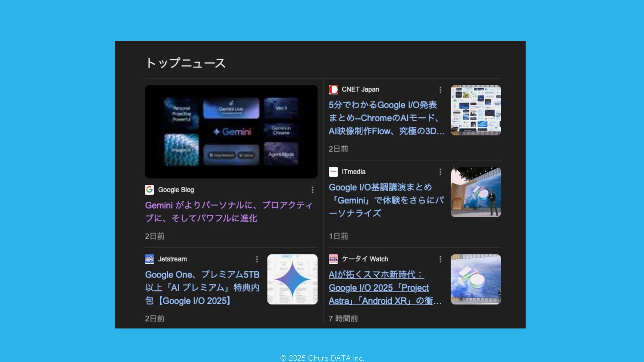Open three-dot menu for ケータイ Watch article

point(440,259)
